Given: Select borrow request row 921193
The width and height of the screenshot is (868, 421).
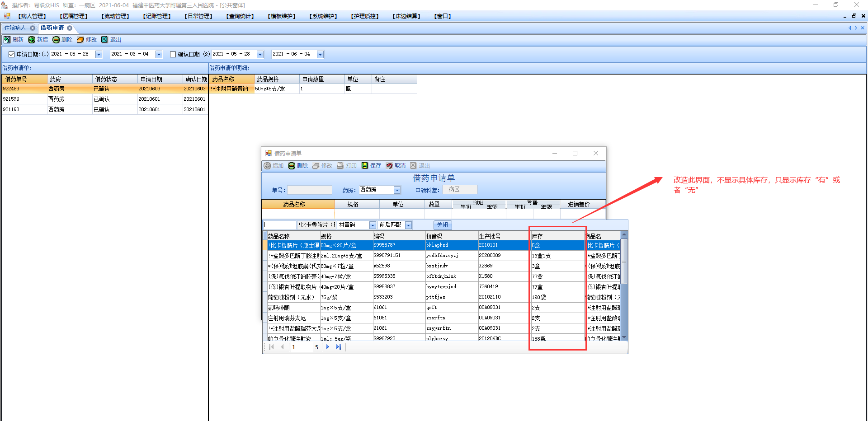Looking at the screenshot, I should click(x=105, y=109).
